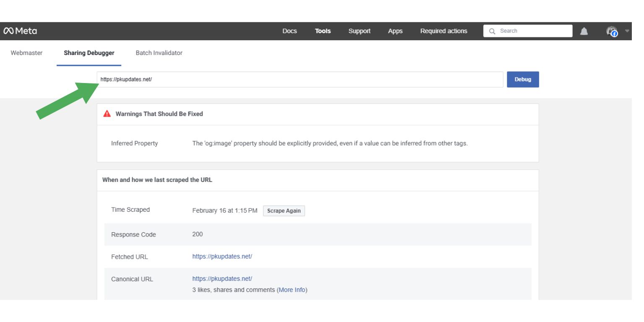Click the '3 likes, shares and comments' text
The height and width of the screenshot is (322, 644).
[234, 290]
